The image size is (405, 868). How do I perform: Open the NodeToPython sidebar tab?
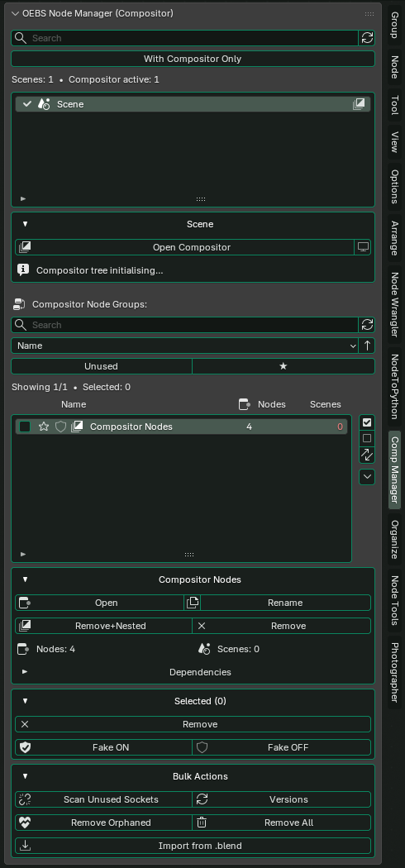(x=394, y=386)
